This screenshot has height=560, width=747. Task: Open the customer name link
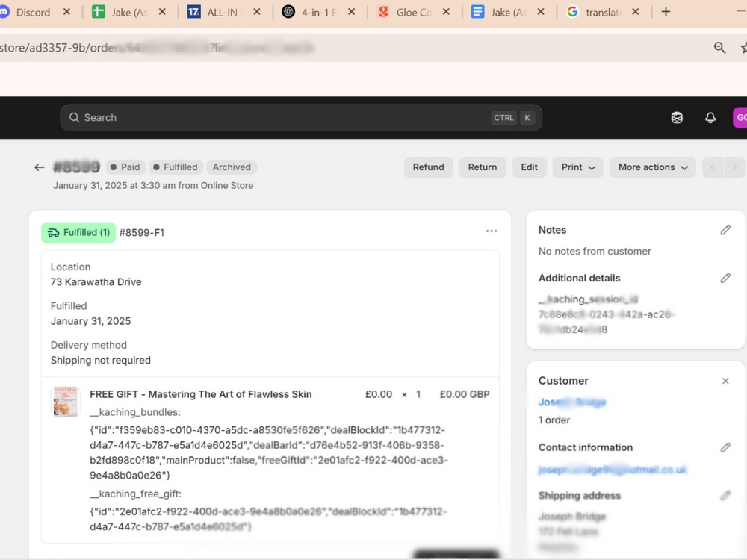[572, 402]
